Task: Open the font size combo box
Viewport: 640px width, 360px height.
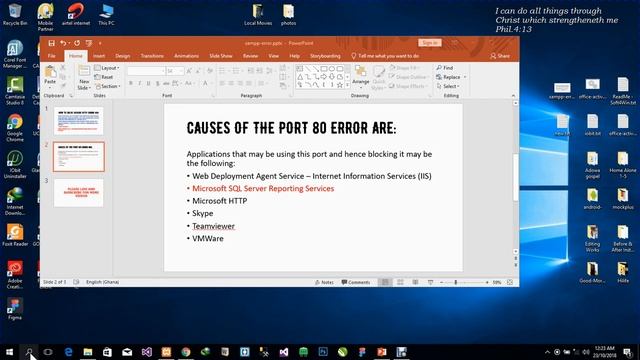Action: [x=175, y=71]
